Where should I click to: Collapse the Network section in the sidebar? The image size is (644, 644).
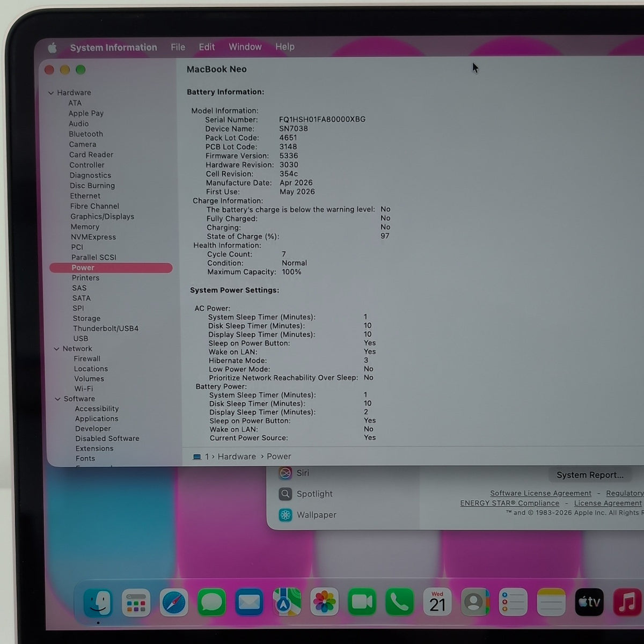tap(56, 349)
